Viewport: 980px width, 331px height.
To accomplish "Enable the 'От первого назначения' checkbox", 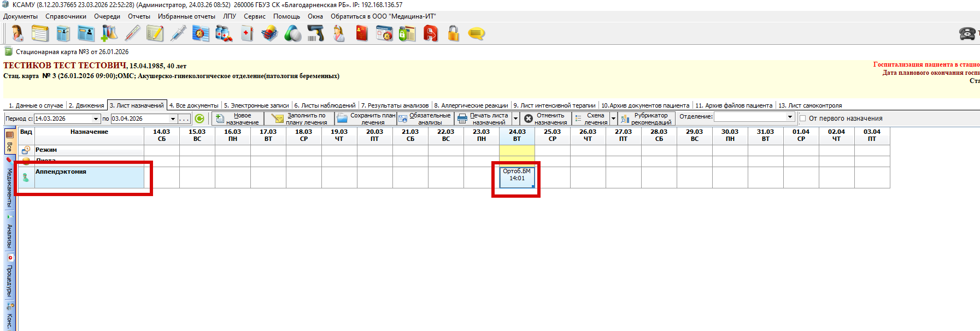I will (x=803, y=119).
